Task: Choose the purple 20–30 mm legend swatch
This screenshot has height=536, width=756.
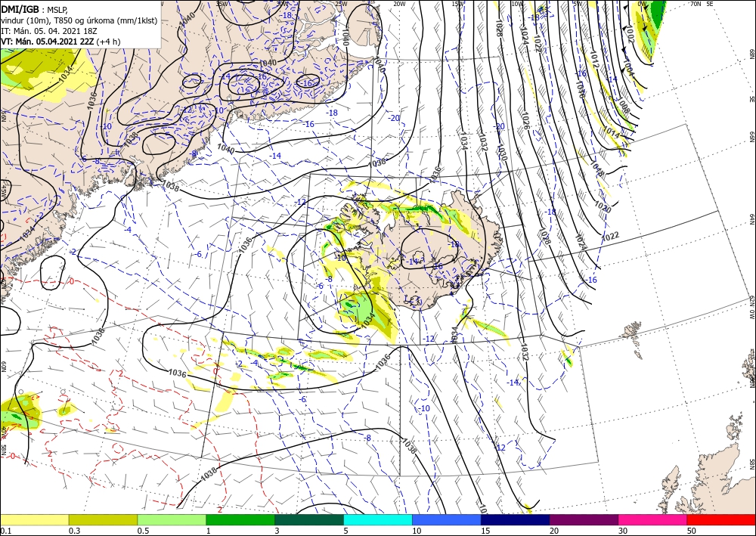Action: (584, 519)
